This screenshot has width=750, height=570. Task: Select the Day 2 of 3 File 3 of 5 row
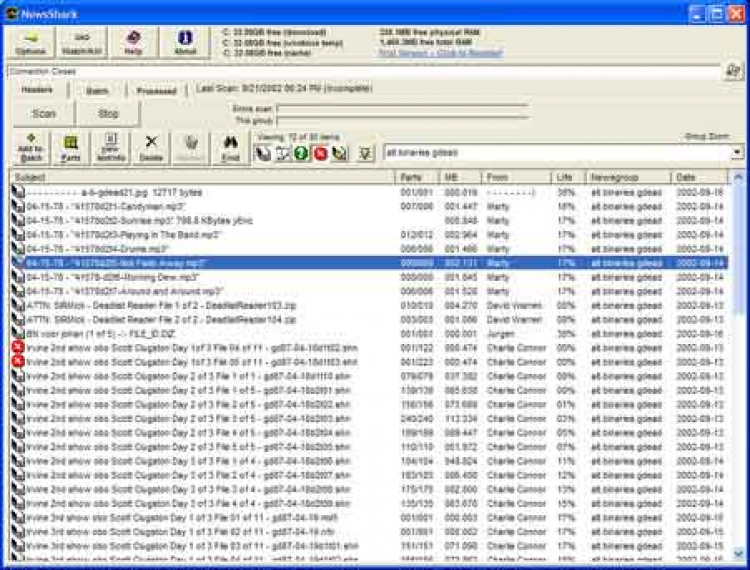point(369,419)
